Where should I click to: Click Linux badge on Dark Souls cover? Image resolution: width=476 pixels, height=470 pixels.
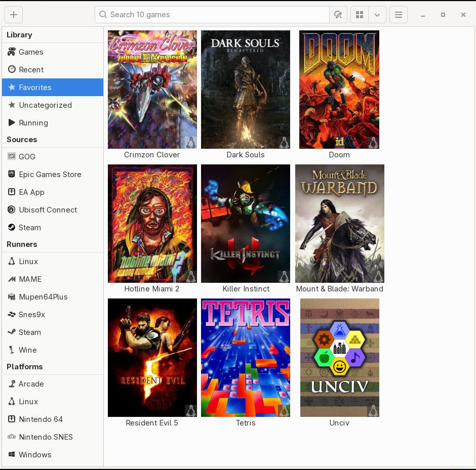pos(284,143)
